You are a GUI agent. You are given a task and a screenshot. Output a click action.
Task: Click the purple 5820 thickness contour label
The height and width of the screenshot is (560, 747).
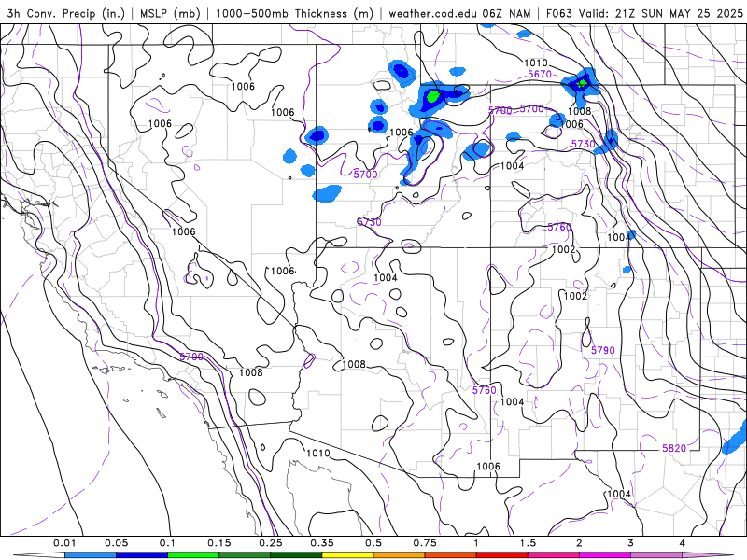click(x=674, y=448)
